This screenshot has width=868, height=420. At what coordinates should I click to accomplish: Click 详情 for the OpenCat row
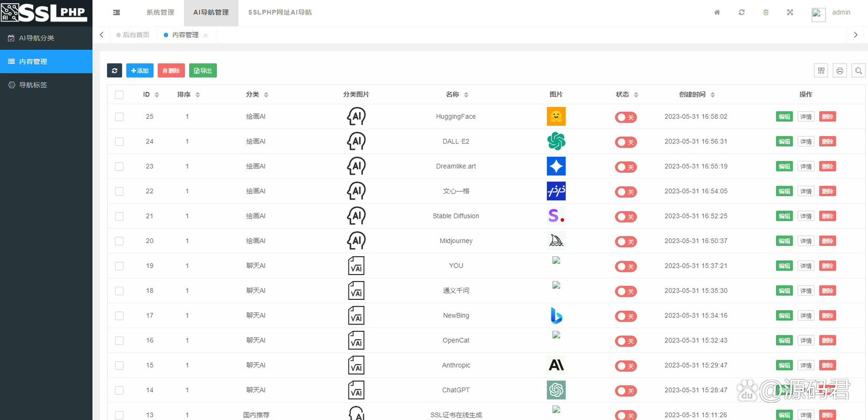[806, 340]
